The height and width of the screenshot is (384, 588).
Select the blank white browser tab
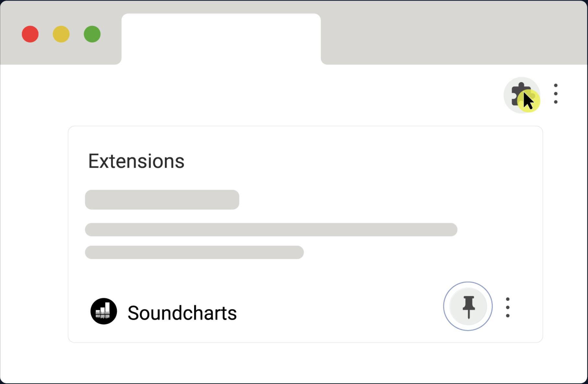221,39
